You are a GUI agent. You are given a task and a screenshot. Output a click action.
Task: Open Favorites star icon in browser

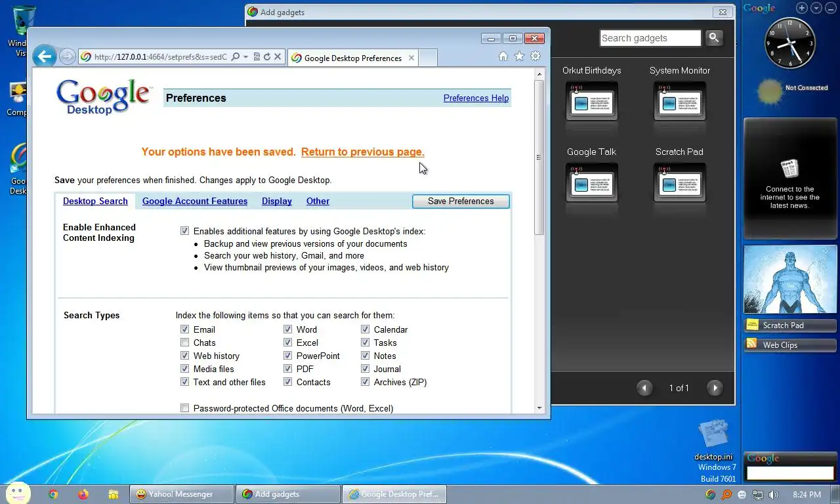point(519,56)
